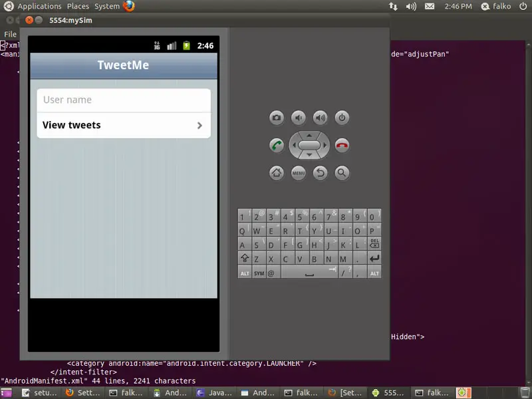
Task: Click the green call button
Action: pyautogui.click(x=277, y=146)
